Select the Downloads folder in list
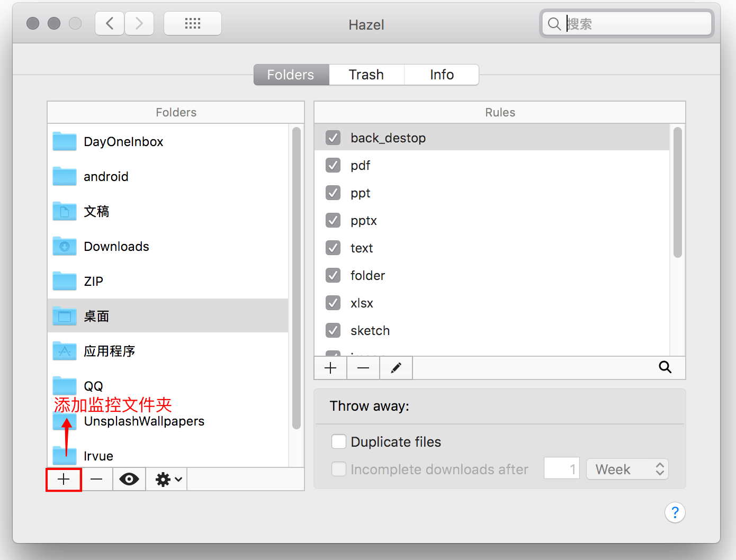 (x=116, y=247)
